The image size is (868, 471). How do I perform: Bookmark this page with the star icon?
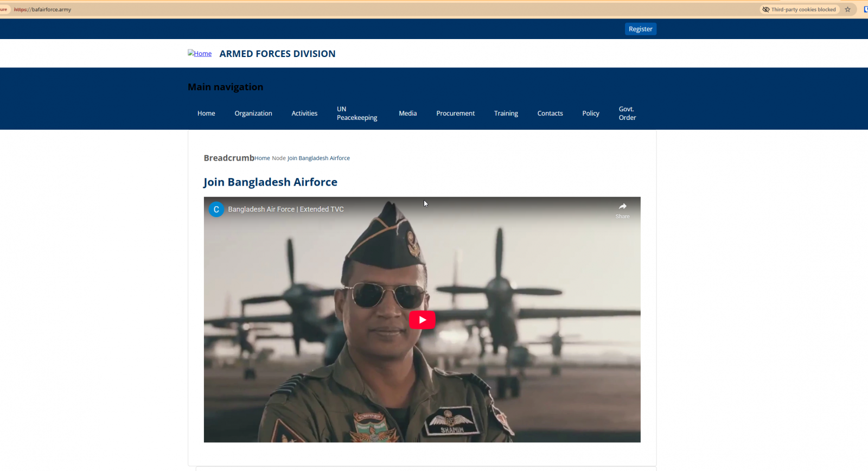point(847,9)
